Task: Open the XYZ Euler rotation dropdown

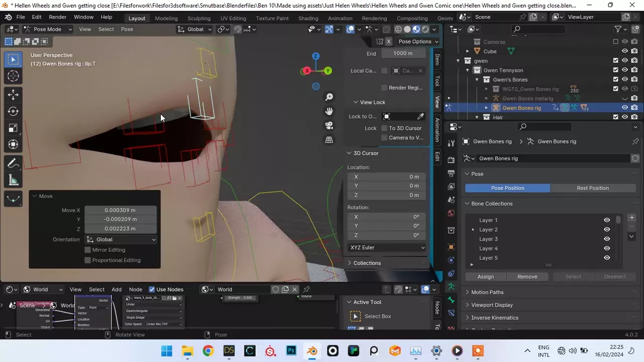Action: click(x=386, y=248)
